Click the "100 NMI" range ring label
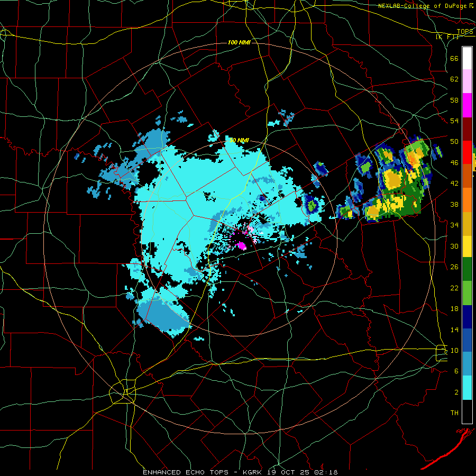The height and width of the screenshot is (476, 476). pyautogui.click(x=239, y=42)
